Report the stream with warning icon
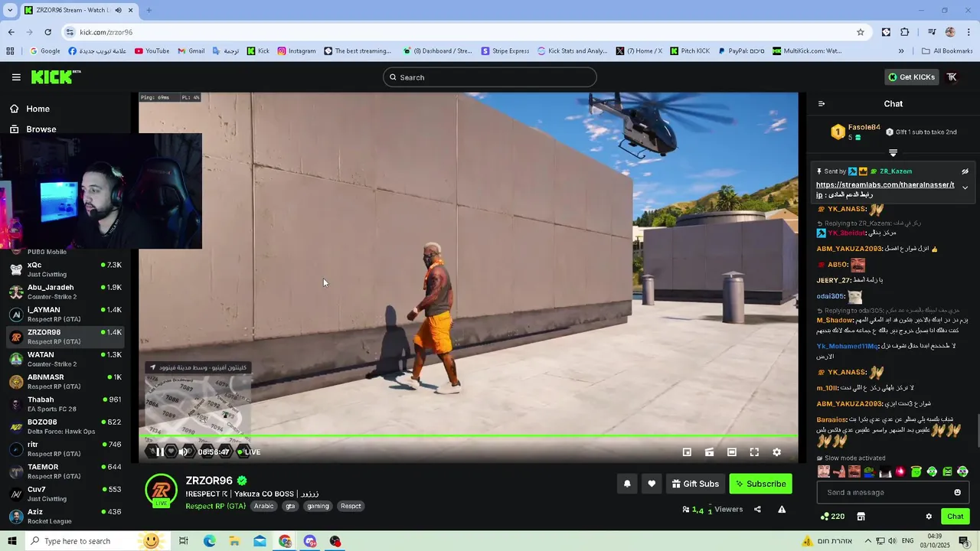Image resolution: width=980 pixels, height=551 pixels. [782, 509]
